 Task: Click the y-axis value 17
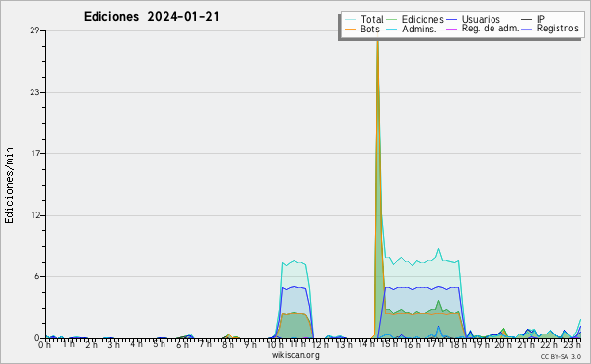coord(35,153)
